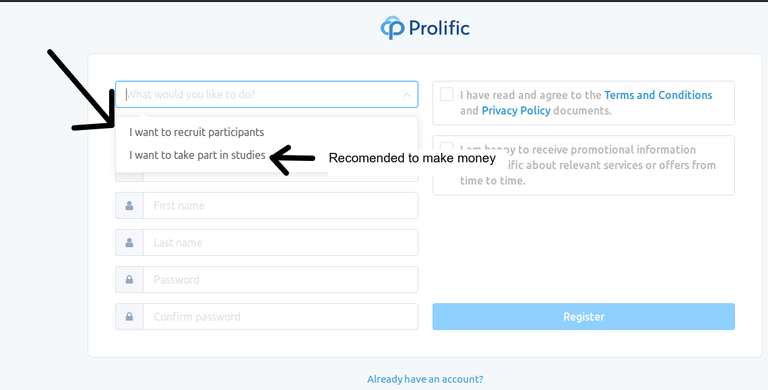
Task: Click the Prolific wordmark text
Action: pos(439,28)
